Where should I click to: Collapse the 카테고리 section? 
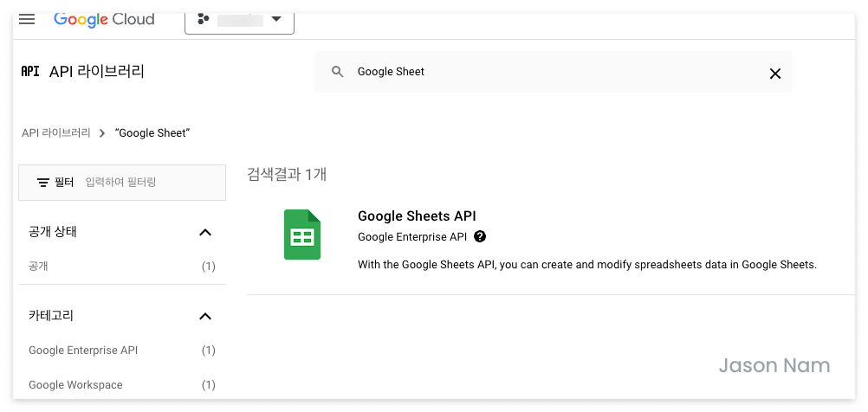coord(205,316)
